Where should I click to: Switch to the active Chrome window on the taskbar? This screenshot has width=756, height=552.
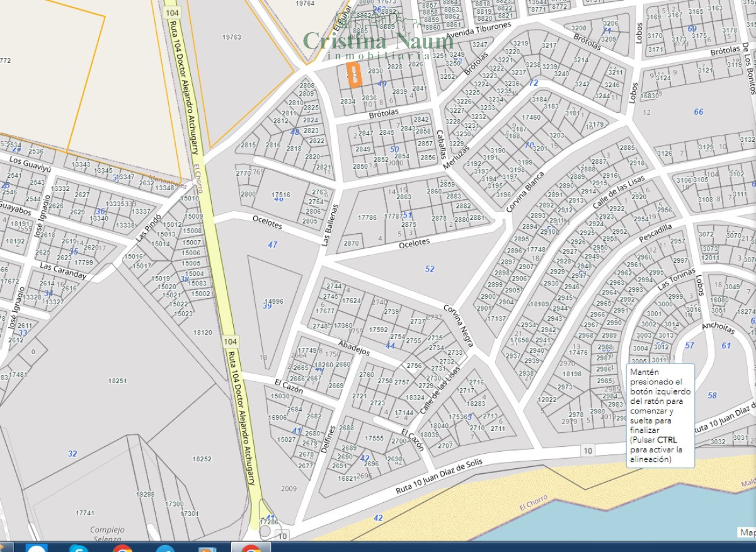pyautogui.click(x=251, y=548)
